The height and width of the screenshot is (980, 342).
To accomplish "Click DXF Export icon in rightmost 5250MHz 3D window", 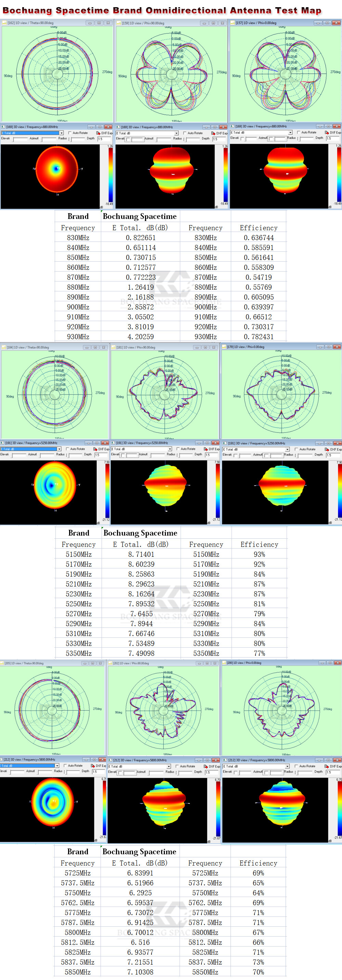I will coord(327,449).
